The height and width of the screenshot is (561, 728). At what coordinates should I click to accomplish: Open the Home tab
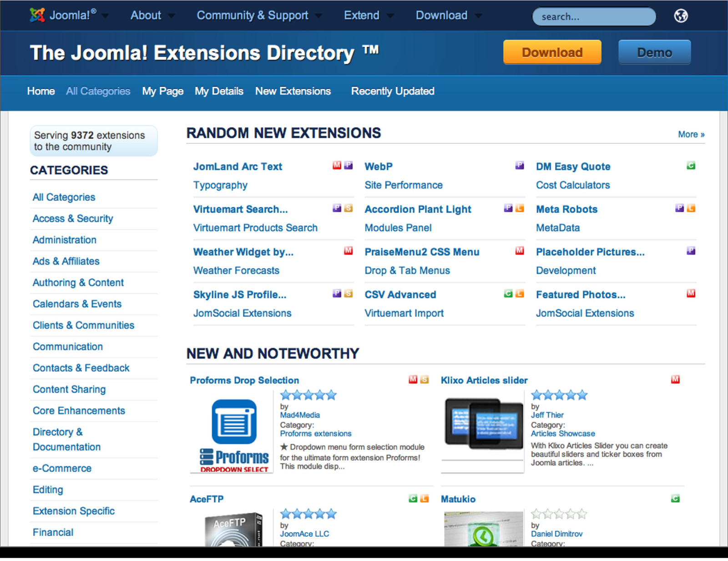[x=41, y=91]
